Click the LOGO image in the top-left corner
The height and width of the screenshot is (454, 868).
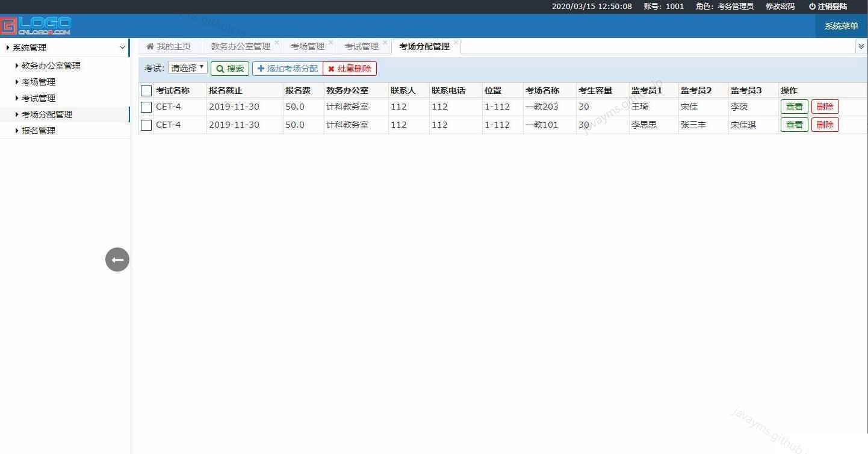[37, 25]
